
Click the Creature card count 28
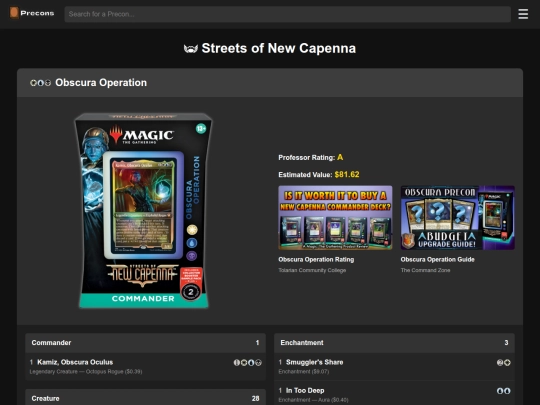(255, 398)
